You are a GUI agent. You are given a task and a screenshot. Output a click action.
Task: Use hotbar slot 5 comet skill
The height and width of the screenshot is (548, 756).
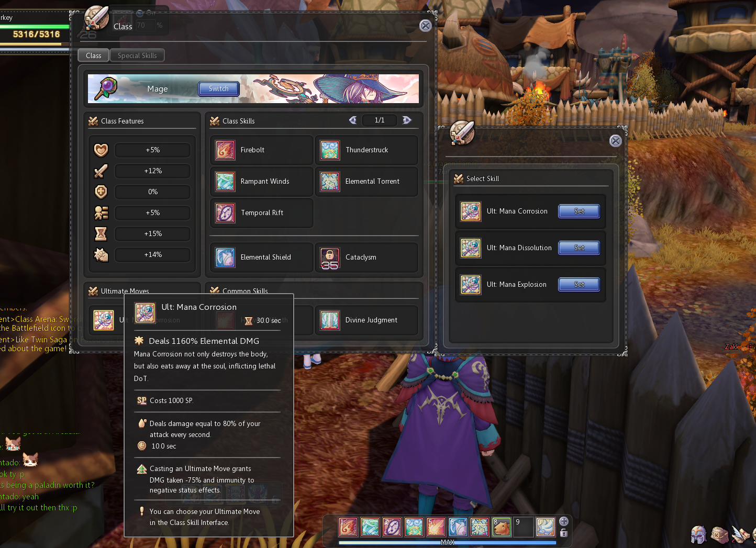click(436, 527)
